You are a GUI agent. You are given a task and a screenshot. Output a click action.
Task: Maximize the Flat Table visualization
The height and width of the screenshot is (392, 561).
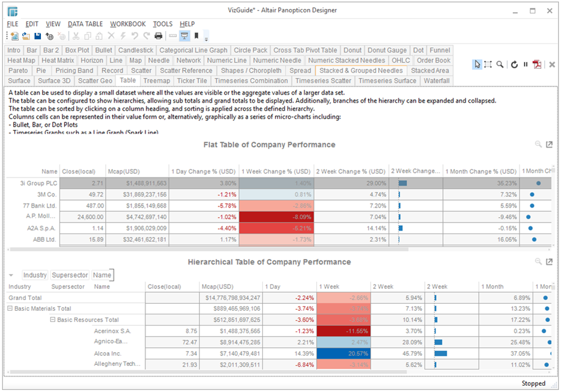click(x=549, y=144)
